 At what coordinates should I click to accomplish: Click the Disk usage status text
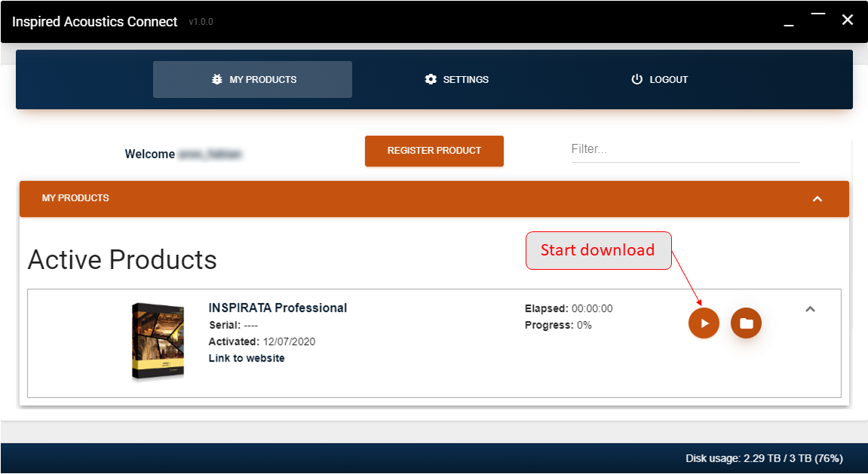(765, 458)
